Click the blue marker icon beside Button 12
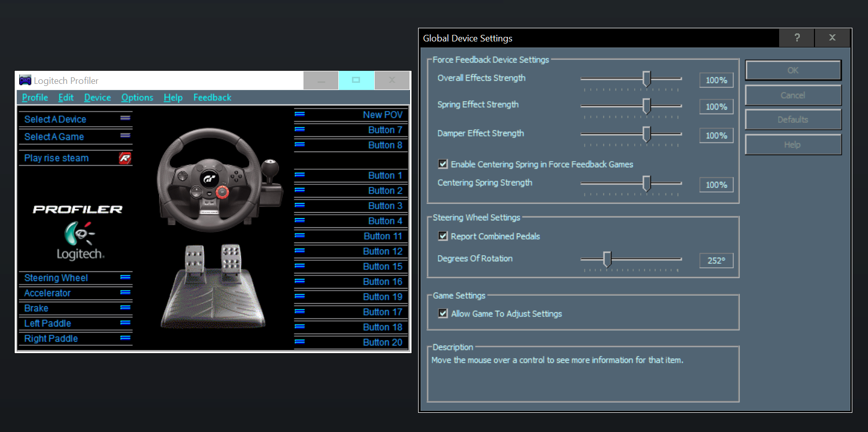 [x=299, y=251]
